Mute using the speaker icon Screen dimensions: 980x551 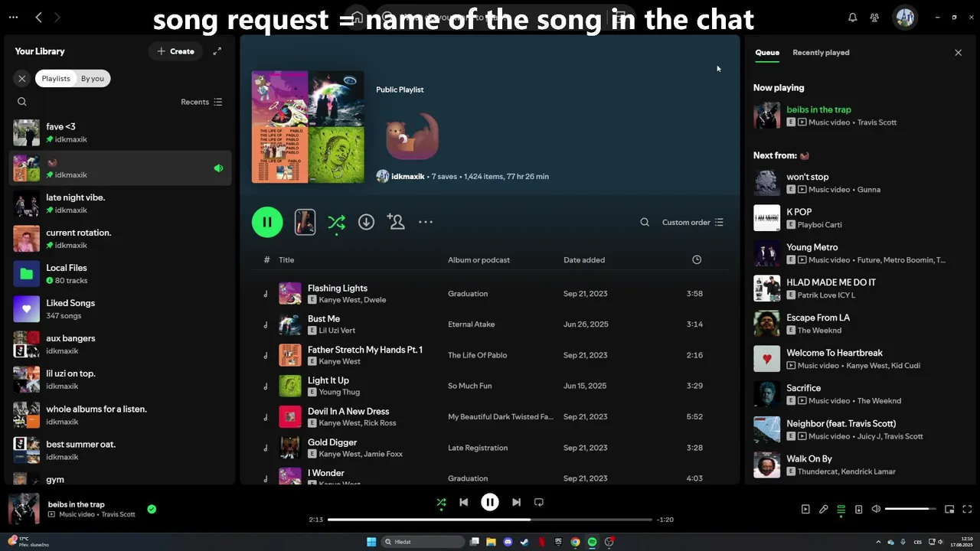[x=876, y=509]
